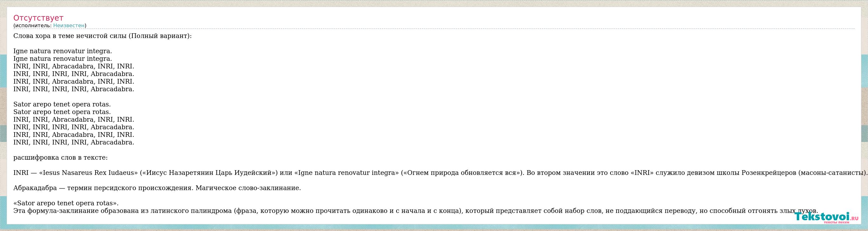
Task: Click the line 'расшифровка слов в тексте:'
Action: coord(61,158)
